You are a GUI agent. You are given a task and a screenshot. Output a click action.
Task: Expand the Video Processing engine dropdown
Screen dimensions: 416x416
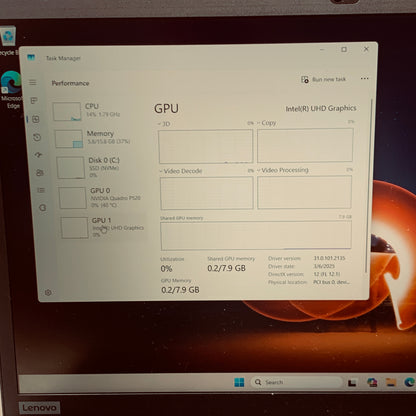[x=283, y=170]
